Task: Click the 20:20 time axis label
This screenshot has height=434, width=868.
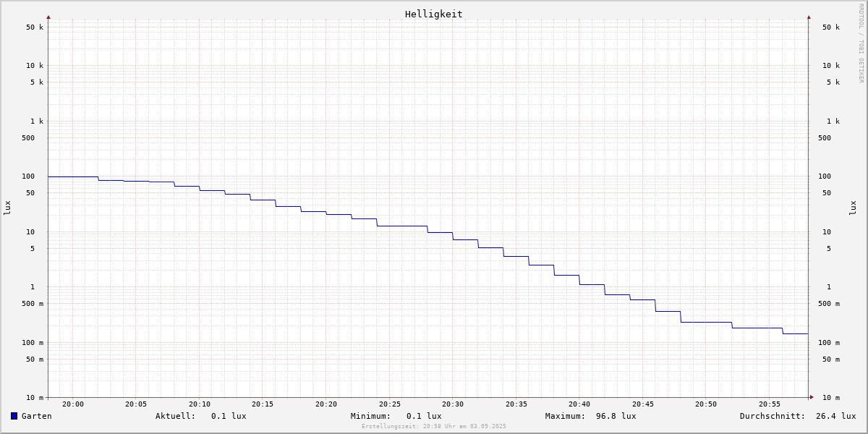Action: [326, 404]
